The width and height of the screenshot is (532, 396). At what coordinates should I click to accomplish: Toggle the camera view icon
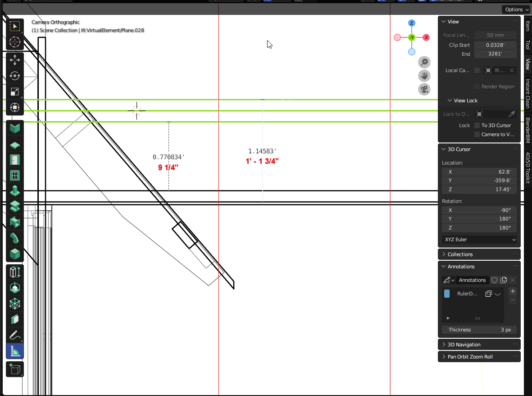[424, 90]
